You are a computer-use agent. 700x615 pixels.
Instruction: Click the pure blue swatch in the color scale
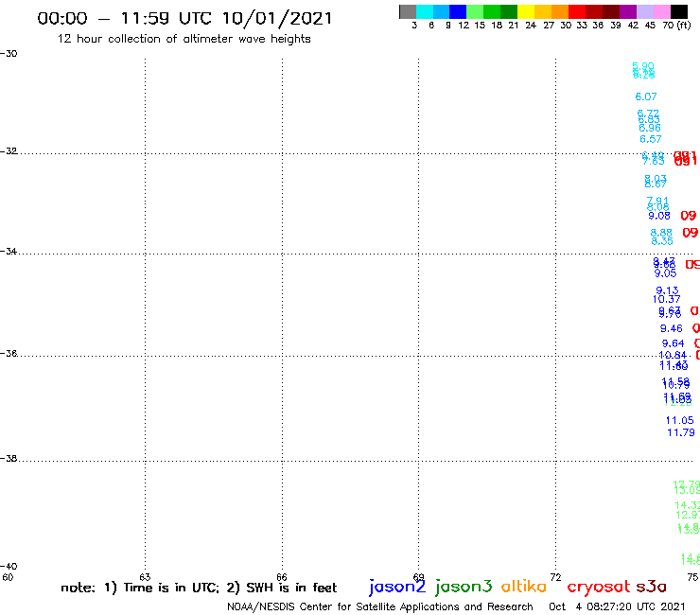(x=458, y=11)
